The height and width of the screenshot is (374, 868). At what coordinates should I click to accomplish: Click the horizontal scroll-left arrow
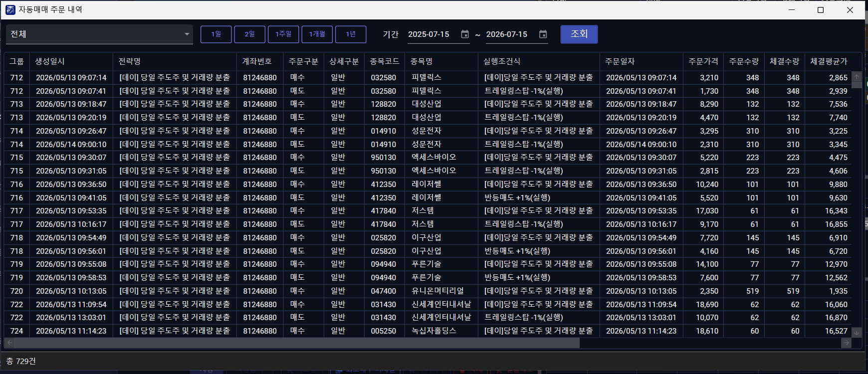click(9, 343)
